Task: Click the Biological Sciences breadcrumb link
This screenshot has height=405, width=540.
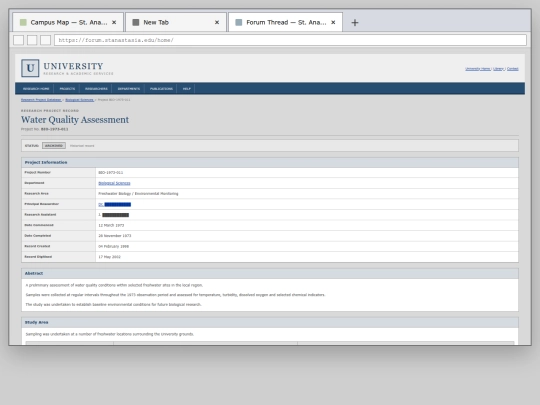Action: pyautogui.click(x=80, y=100)
